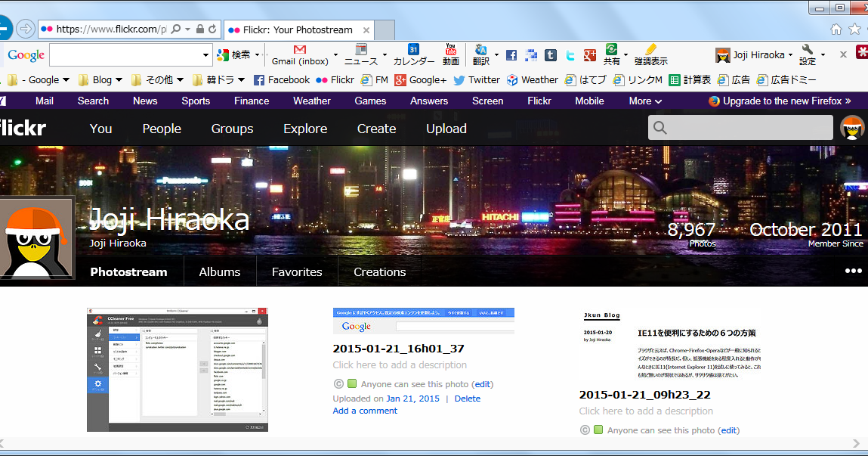Open the three-dots more menu on profile bar

tap(853, 271)
